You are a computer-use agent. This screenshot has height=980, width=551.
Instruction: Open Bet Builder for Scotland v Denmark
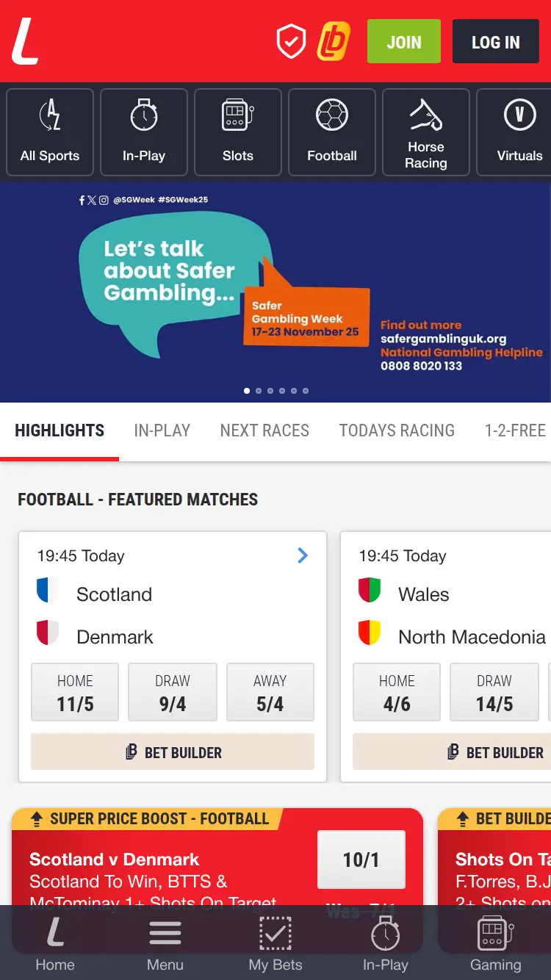click(172, 752)
